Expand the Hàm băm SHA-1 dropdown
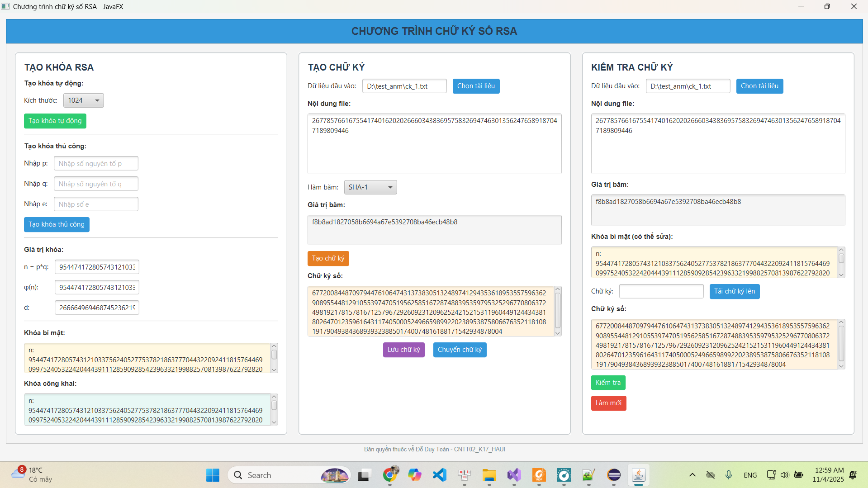 [x=370, y=187]
